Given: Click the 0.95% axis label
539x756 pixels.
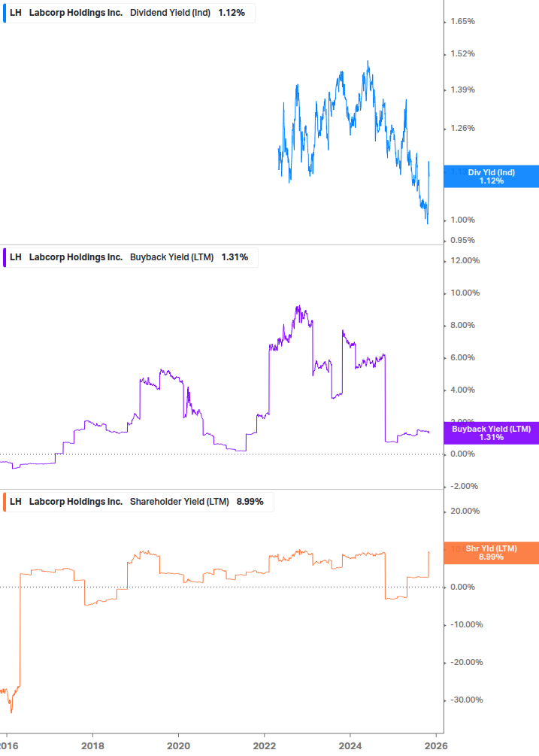Looking at the screenshot, I should [x=462, y=240].
